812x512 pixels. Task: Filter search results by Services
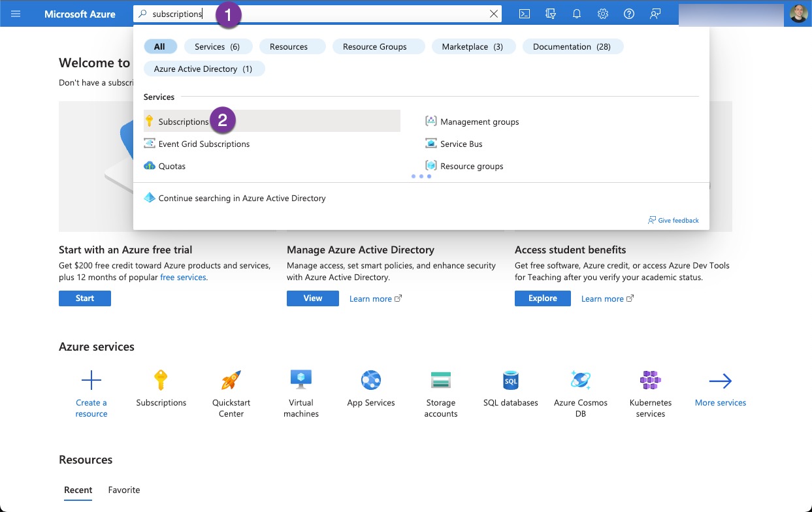(218, 46)
